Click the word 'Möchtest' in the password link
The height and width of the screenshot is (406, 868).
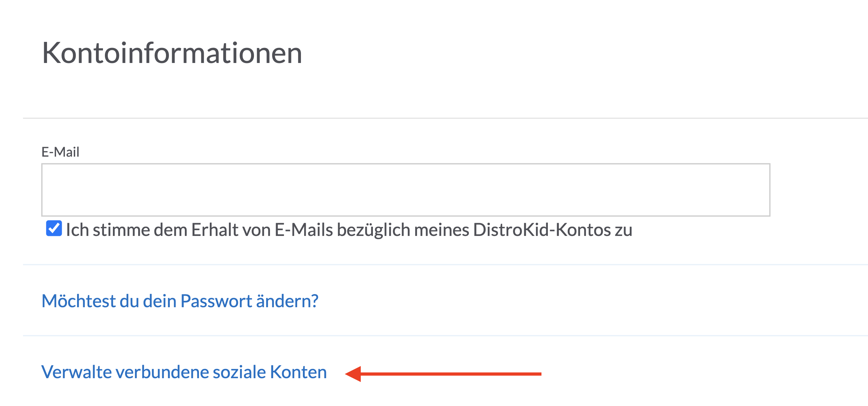78,301
